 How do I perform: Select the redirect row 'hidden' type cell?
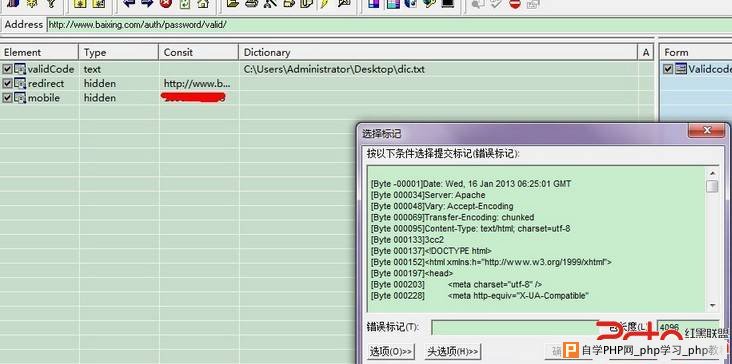(99, 84)
